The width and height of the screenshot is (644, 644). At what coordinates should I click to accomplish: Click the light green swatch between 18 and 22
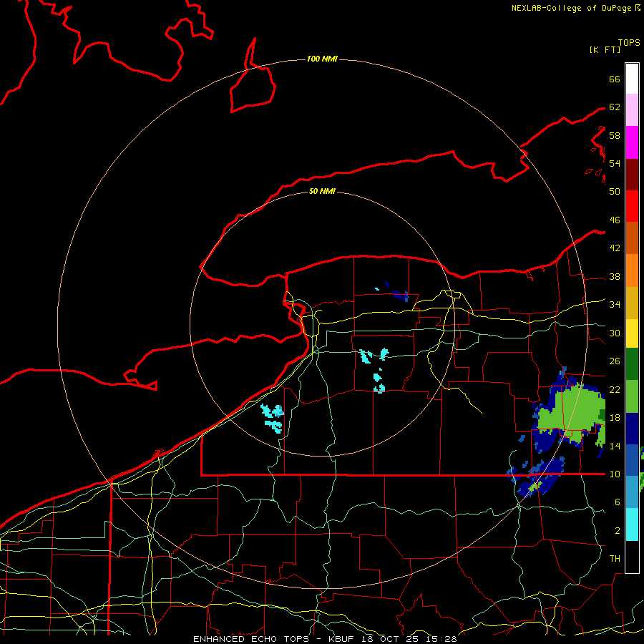pos(632,396)
